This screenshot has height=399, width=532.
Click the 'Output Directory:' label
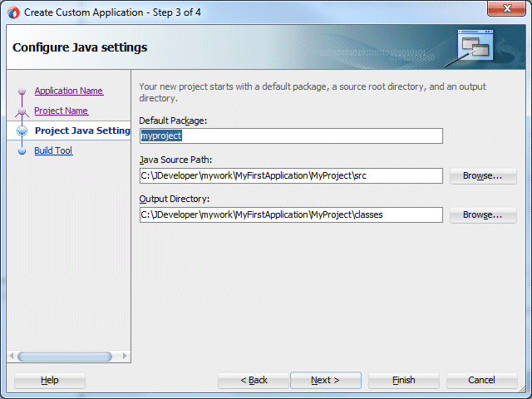pos(174,199)
